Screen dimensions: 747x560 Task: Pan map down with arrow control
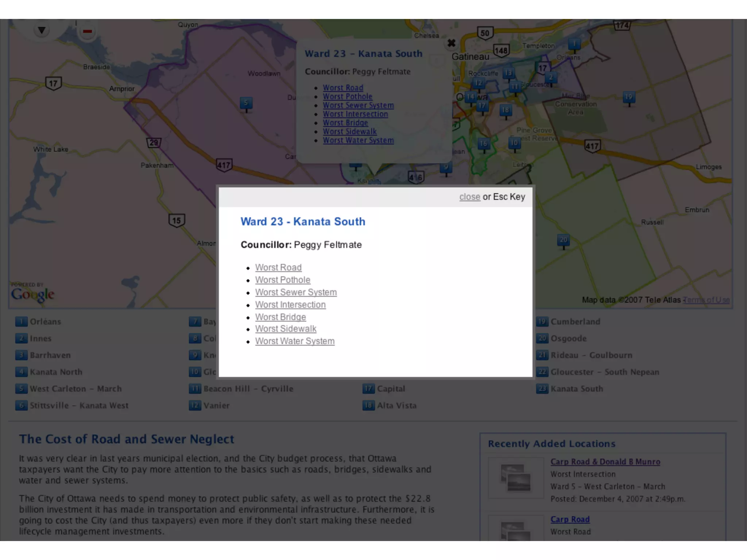click(x=42, y=30)
